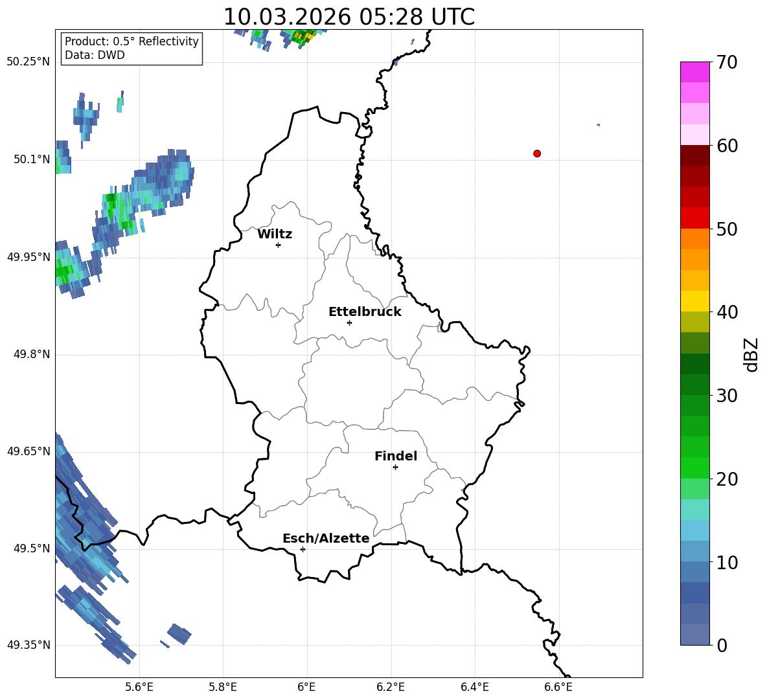Click the yellow colorbar segment at 40
Image resolution: width=767 pixels, height=700 pixels.
694,301
